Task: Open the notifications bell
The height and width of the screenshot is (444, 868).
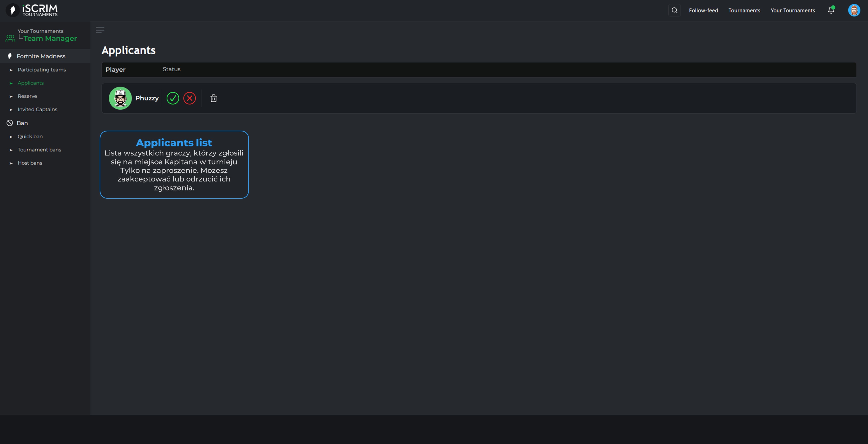Action: 831,10
